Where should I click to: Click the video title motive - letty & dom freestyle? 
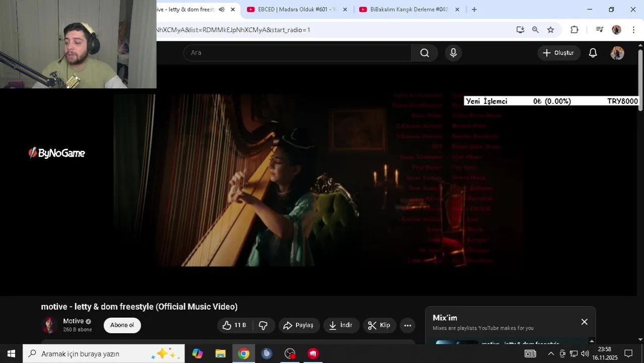[139, 307]
